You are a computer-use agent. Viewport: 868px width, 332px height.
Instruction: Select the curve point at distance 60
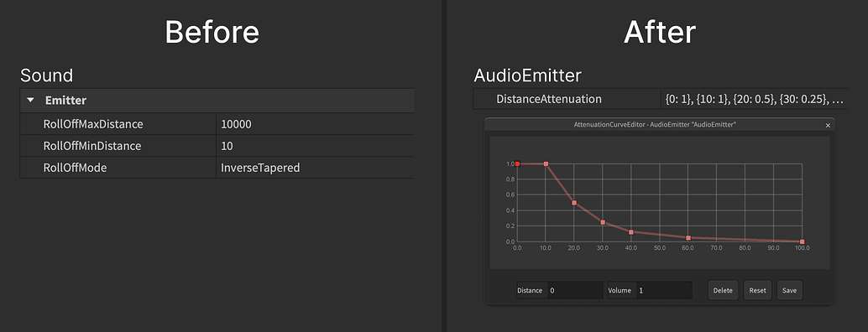coord(688,238)
